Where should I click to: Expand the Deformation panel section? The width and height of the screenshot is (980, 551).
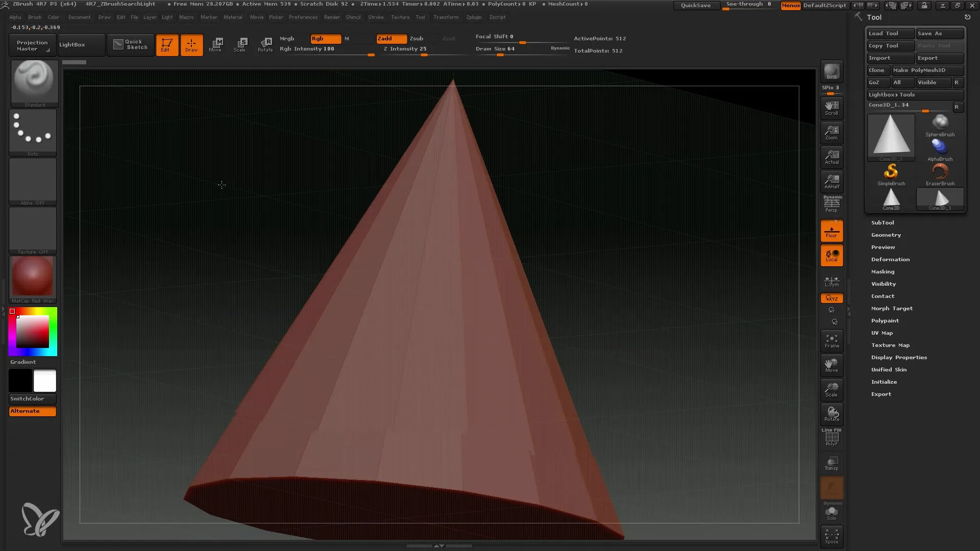tap(891, 259)
